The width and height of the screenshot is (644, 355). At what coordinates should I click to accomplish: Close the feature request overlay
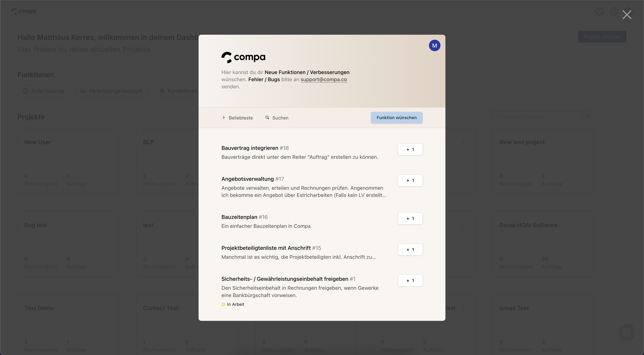pyautogui.click(x=627, y=15)
